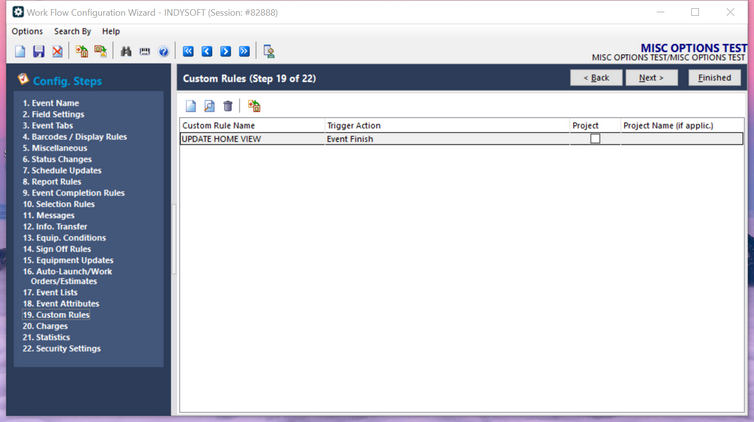The width and height of the screenshot is (754, 422).
Task: Click the binoculars search icon
Action: tap(126, 51)
